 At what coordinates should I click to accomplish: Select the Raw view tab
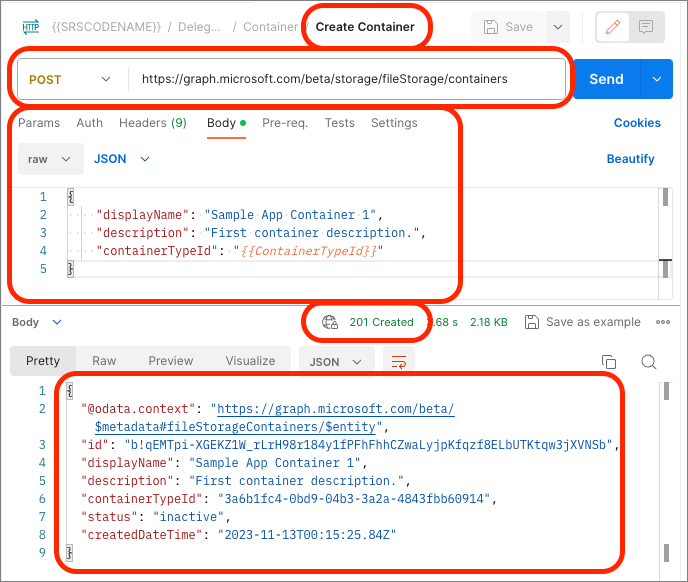pos(104,361)
